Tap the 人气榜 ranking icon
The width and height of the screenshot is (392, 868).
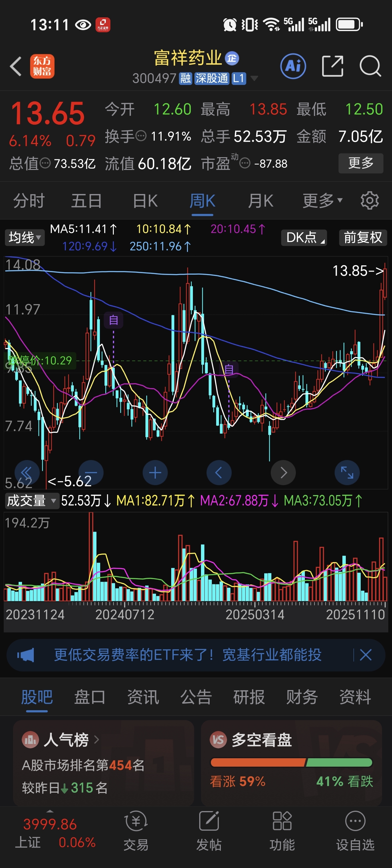[30, 740]
